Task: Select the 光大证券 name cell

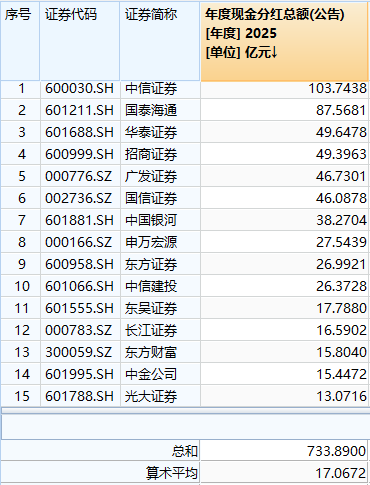Action: (x=160, y=396)
